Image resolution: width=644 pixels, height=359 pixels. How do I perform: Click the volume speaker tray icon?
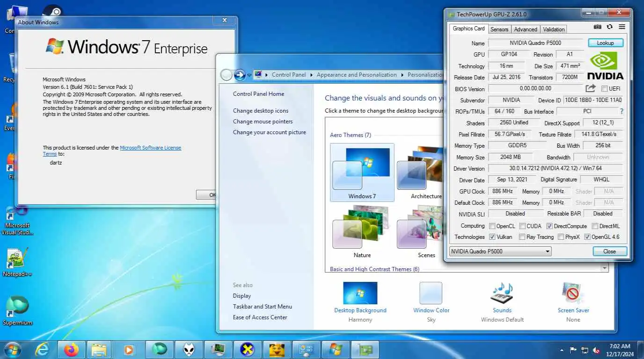[x=597, y=350]
